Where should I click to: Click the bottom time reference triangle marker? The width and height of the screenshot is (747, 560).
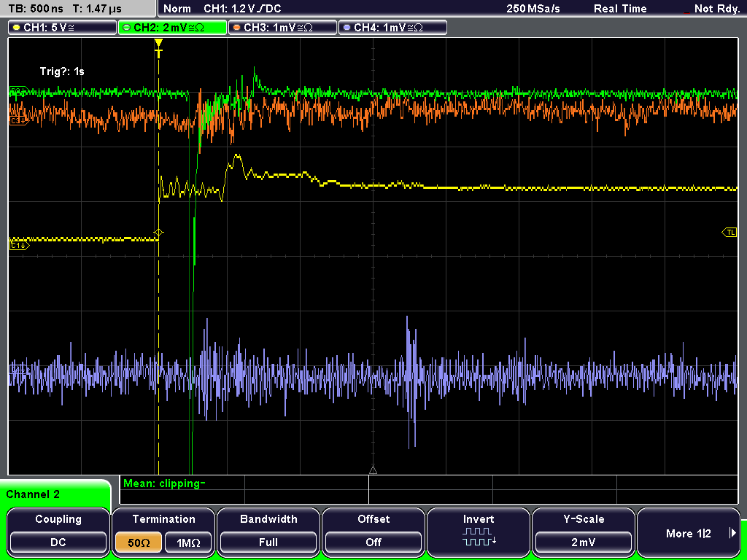(373, 470)
